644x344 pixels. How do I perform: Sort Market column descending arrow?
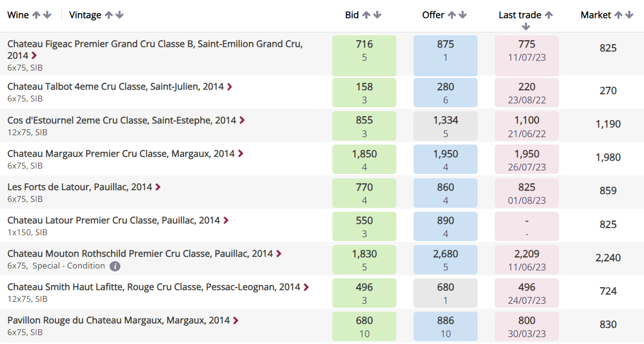pos(629,15)
